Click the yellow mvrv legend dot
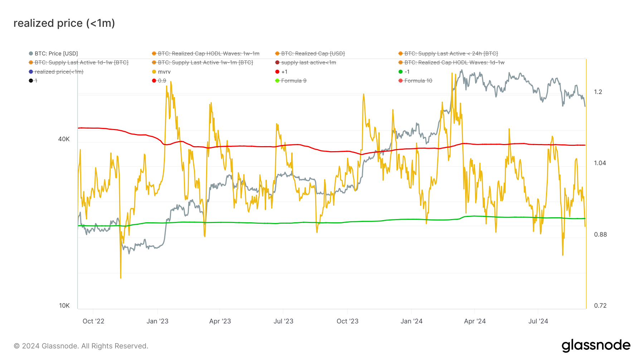Viewport: 644px width, 362px height. pyautogui.click(x=154, y=72)
